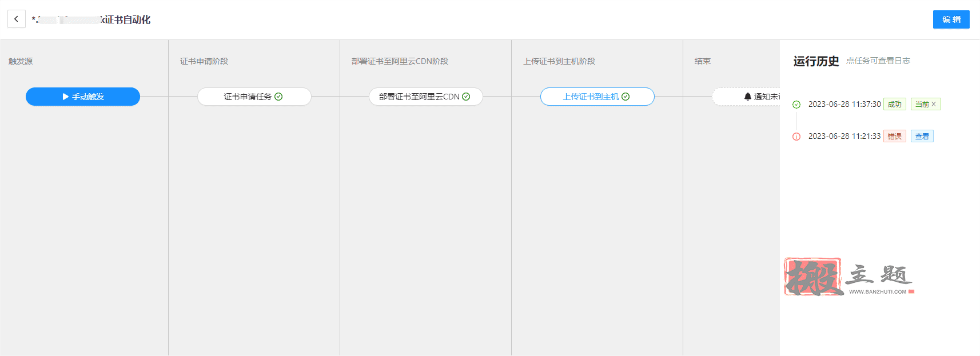Select history entry 2023-06-28 11:37:30
The width and height of the screenshot is (980, 356).
click(844, 104)
